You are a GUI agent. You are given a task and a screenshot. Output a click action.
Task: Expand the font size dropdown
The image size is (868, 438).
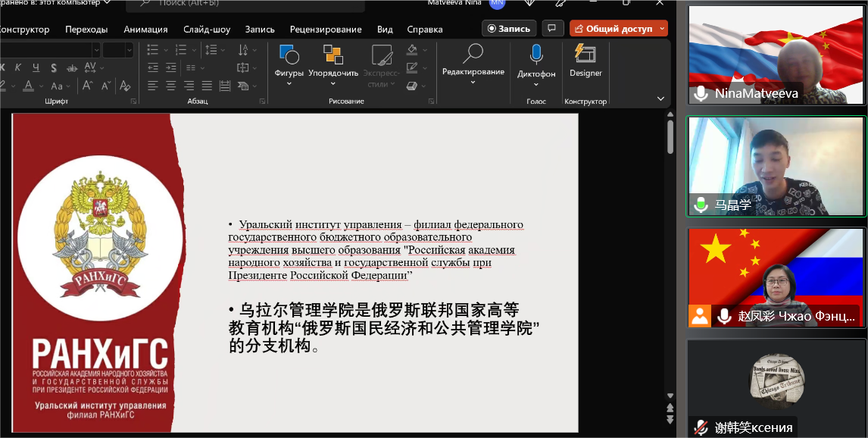pyautogui.click(x=129, y=50)
